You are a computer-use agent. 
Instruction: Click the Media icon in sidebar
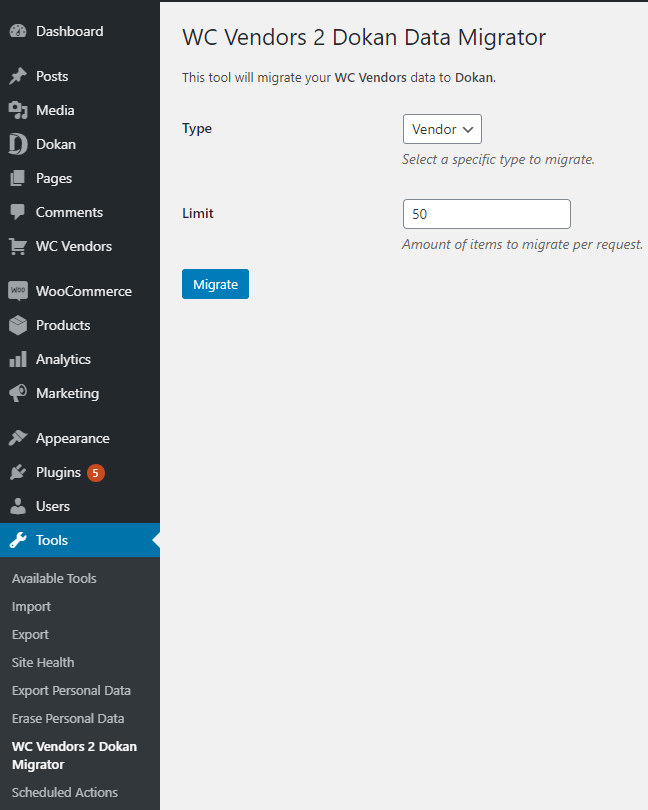[18, 110]
